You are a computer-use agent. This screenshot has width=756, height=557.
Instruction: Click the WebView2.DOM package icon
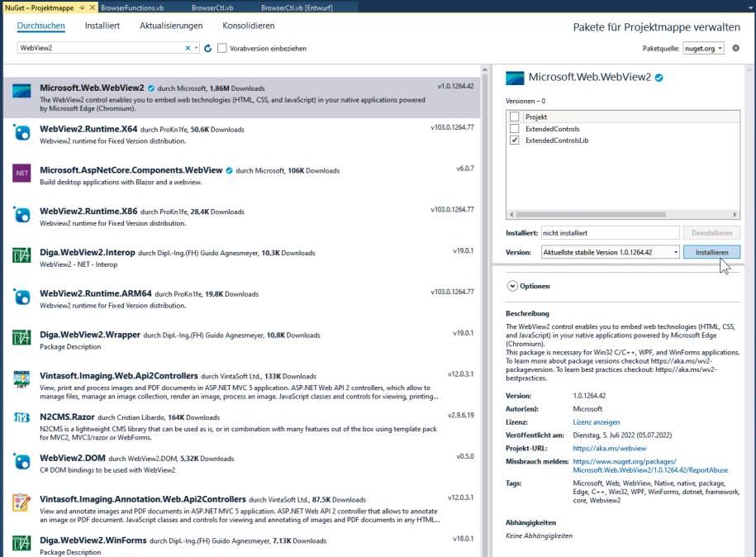tap(21, 461)
